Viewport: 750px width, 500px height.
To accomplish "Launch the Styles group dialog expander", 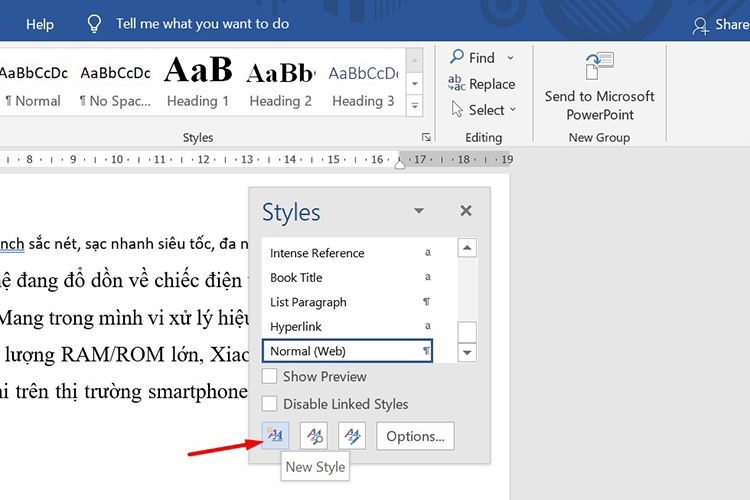I will pos(426,137).
